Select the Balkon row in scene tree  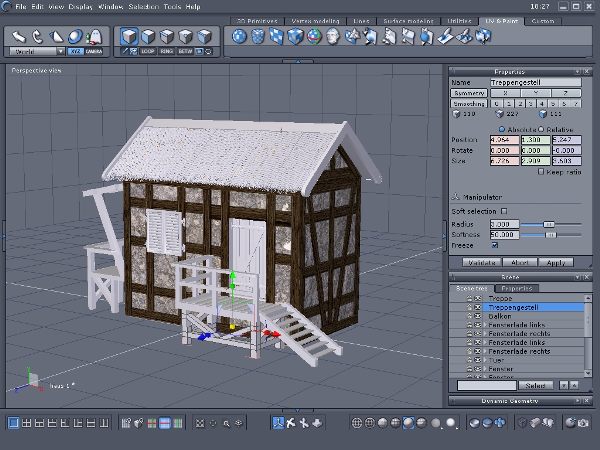coord(518,316)
